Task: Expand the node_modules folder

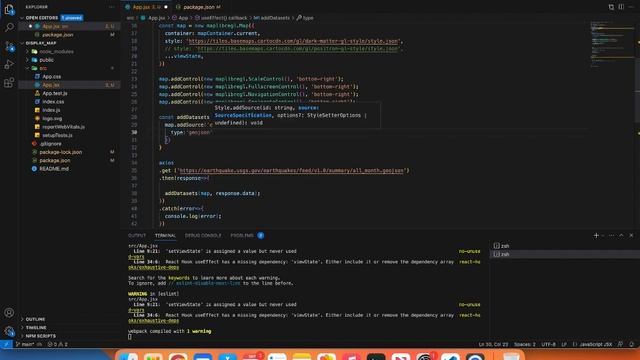Action: coord(56,51)
